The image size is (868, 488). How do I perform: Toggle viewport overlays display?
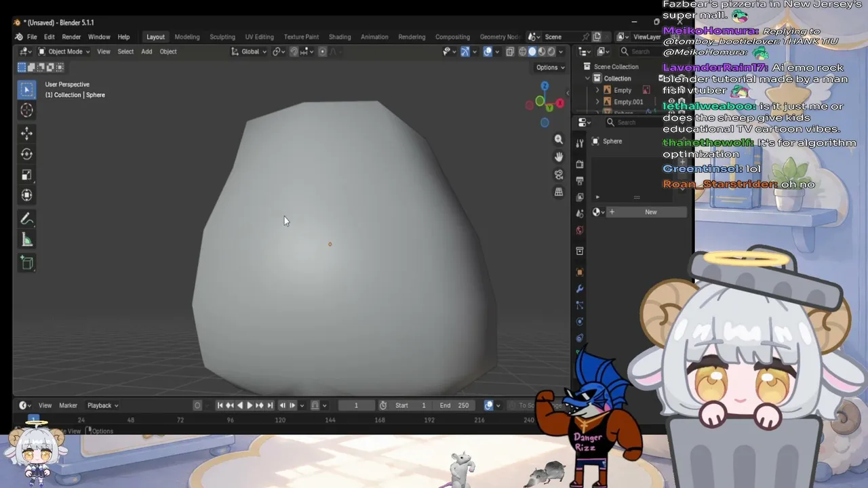point(488,52)
